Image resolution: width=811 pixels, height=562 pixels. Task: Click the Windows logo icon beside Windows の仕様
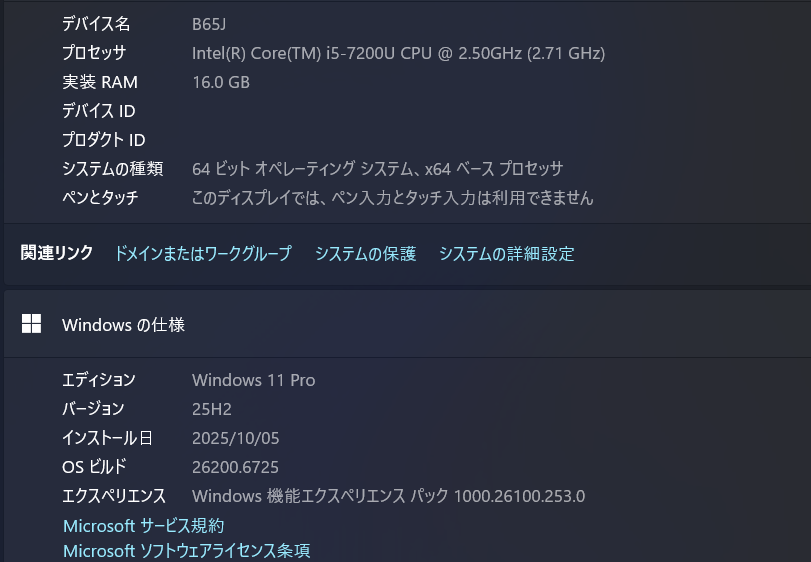[x=32, y=324]
